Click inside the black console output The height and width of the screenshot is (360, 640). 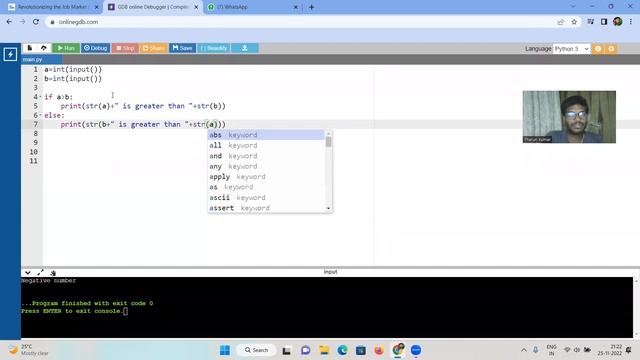point(327,307)
